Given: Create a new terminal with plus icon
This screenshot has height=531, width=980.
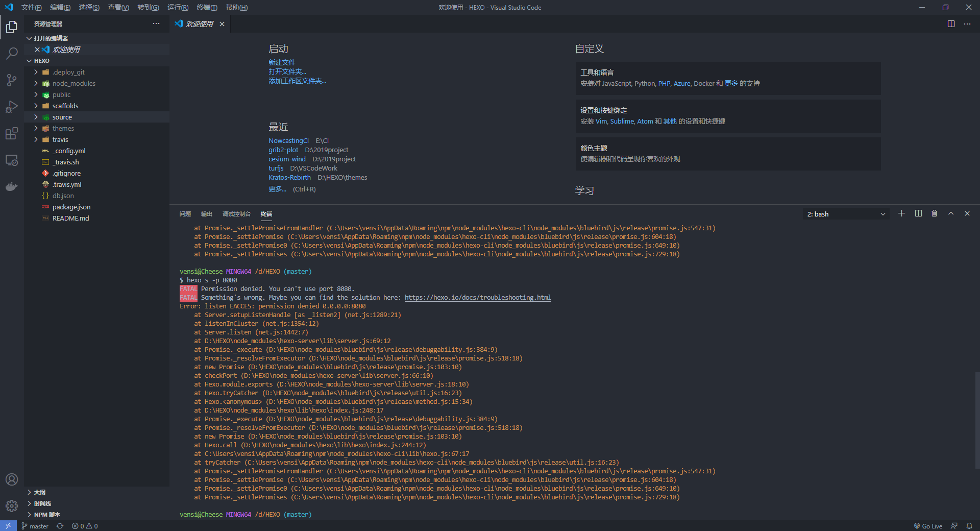Looking at the screenshot, I should [x=902, y=213].
